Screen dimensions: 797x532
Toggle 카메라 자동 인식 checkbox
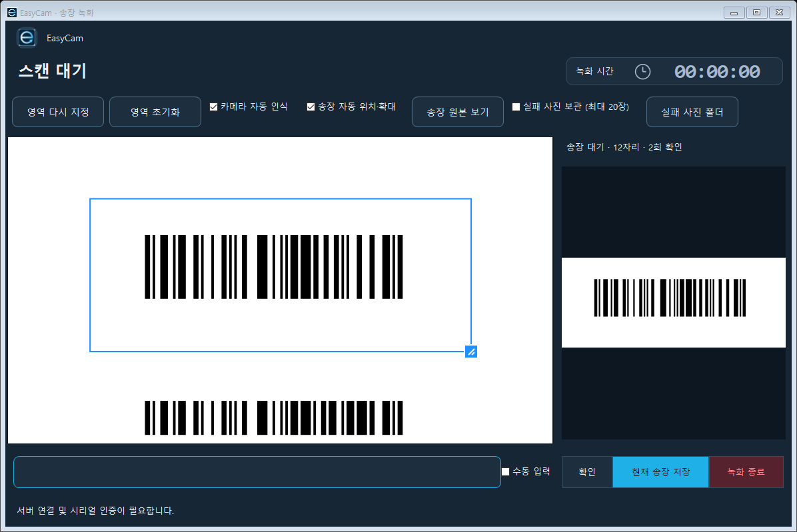tap(213, 107)
